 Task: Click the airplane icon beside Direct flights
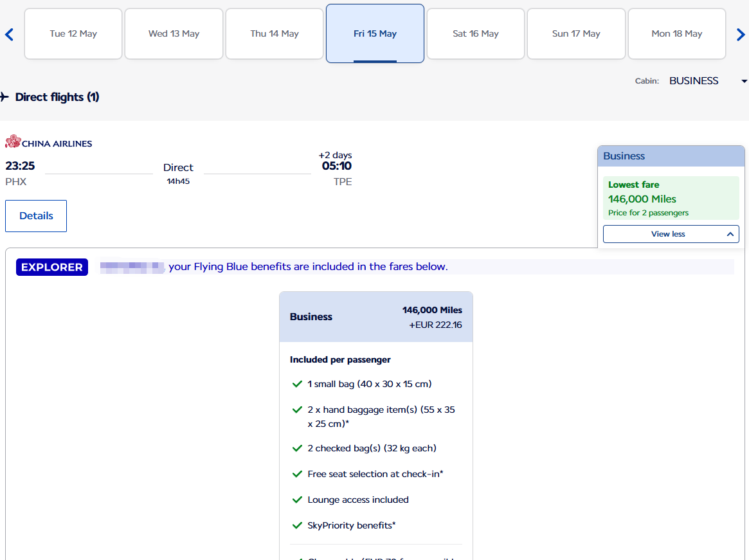(x=5, y=97)
